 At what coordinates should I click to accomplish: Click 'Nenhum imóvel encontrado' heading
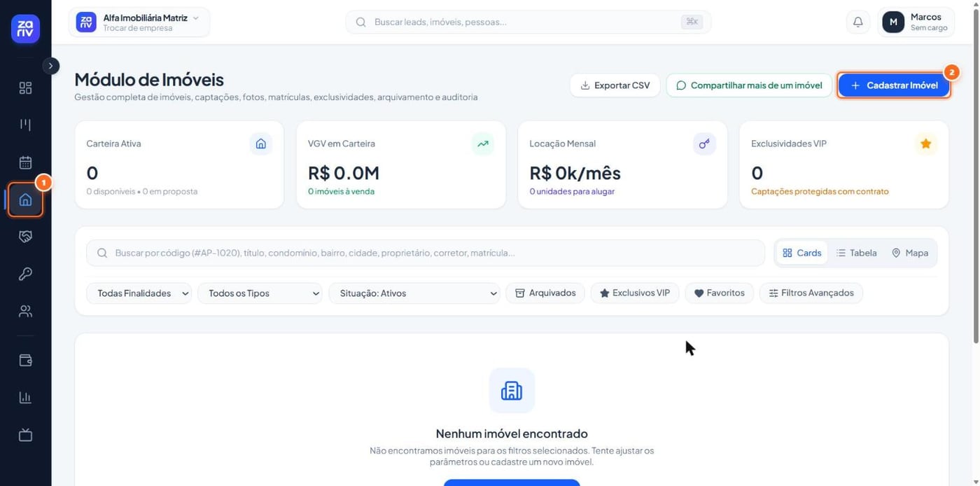(512, 433)
